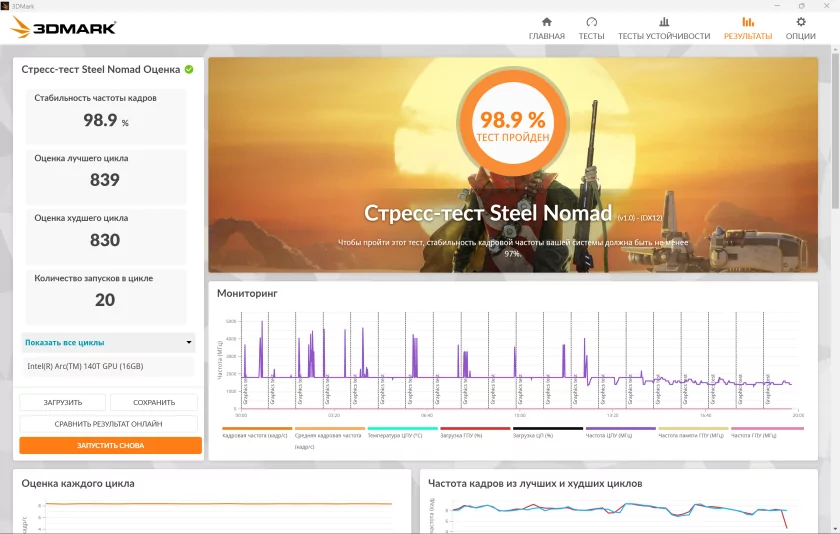This screenshot has width=840, height=534.
Task: Click the 3DMark logo
Action: click(63, 28)
